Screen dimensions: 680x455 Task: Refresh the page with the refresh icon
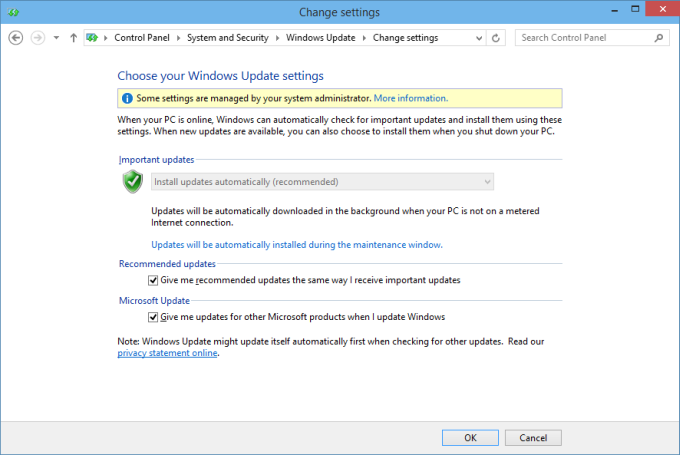pyautogui.click(x=496, y=38)
